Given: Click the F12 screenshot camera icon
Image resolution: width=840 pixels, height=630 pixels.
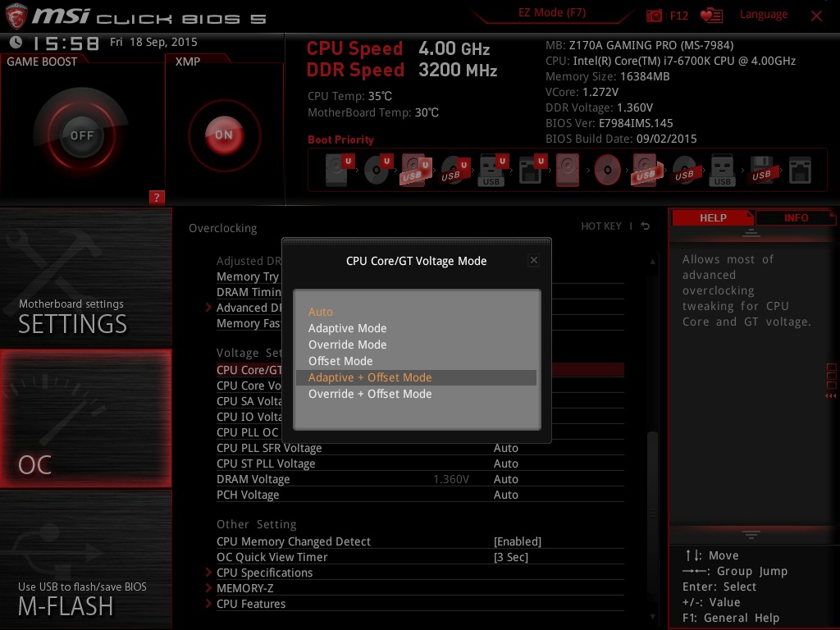Looking at the screenshot, I should tap(654, 16).
